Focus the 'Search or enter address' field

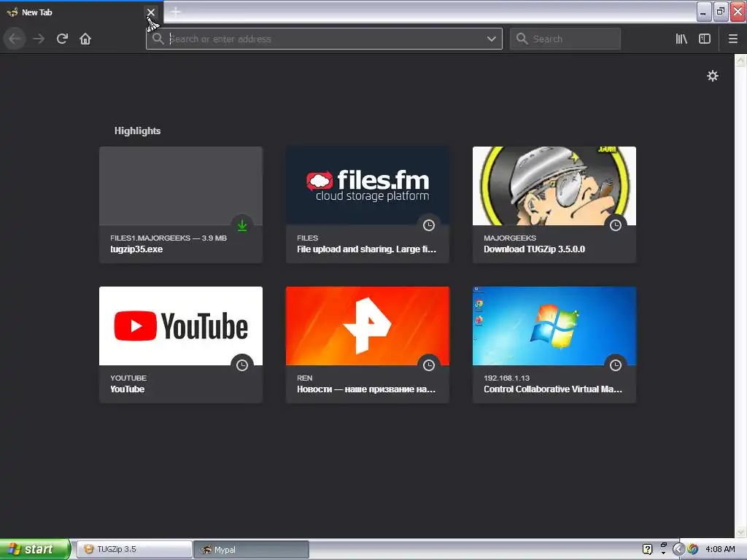324,39
